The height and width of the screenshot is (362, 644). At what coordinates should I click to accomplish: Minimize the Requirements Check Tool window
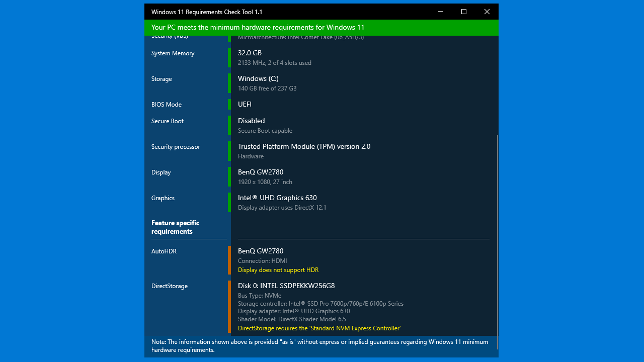pos(441,12)
